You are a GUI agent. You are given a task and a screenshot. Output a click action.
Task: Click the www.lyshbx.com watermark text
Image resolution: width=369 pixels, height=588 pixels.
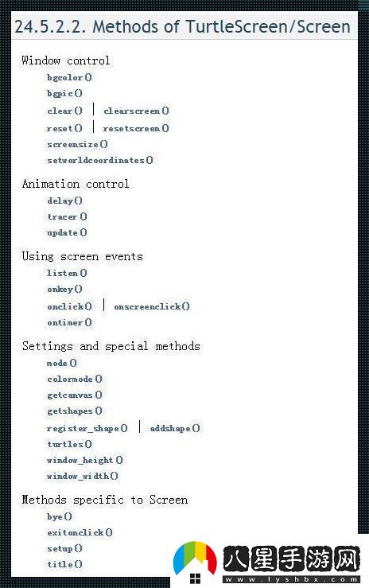291,579
